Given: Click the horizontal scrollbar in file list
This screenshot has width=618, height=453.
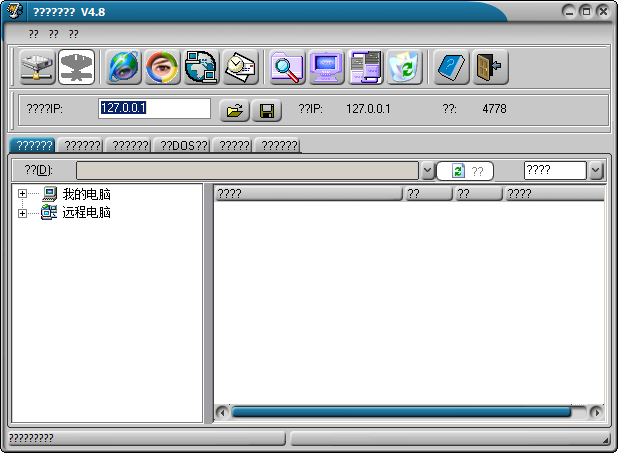Looking at the screenshot, I should [x=400, y=411].
